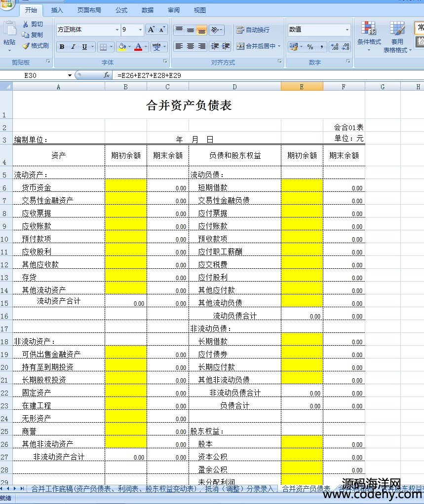Decrease the cell indent
Screen dimensions: 424x504
coord(215,46)
